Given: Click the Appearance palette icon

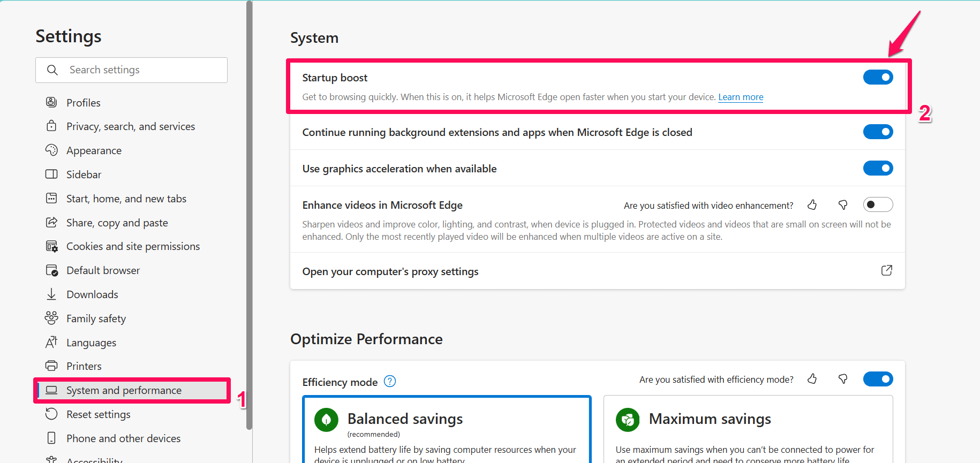Looking at the screenshot, I should pos(51,150).
